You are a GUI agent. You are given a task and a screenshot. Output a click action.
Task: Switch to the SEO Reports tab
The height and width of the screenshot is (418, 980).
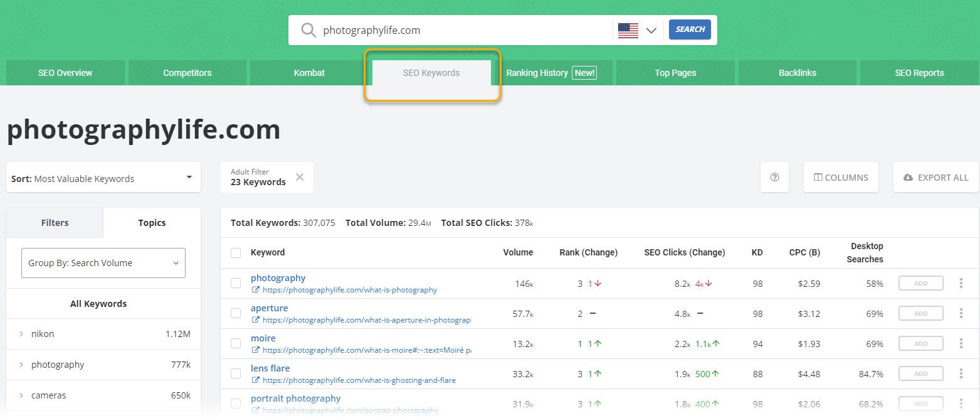[x=919, y=73]
